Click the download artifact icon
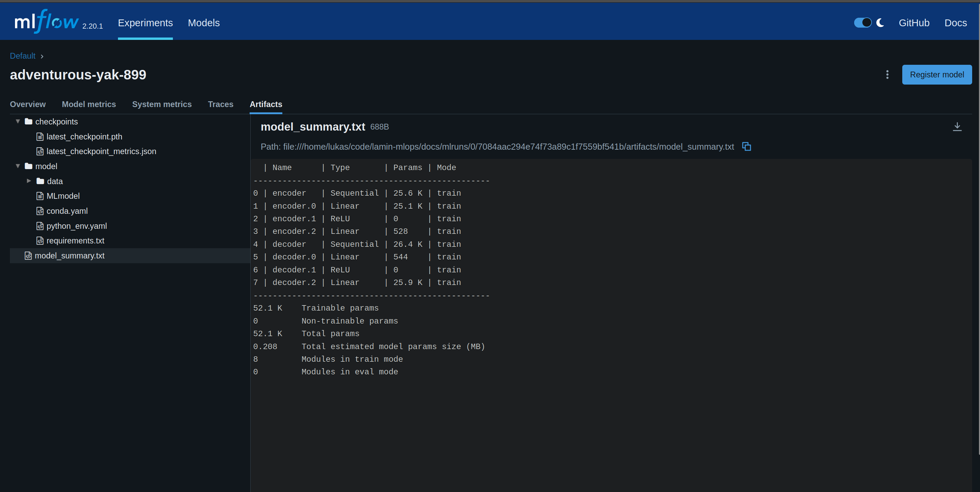 click(x=957, y=127)
